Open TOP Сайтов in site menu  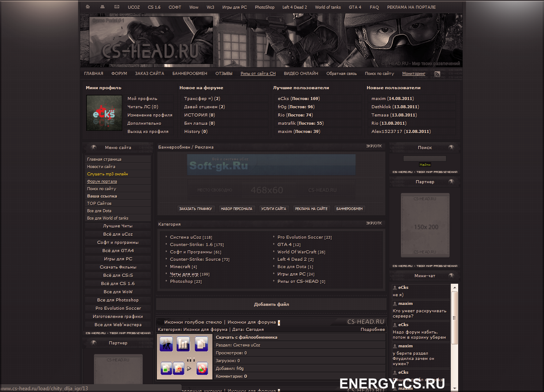[x=99, y=204]
